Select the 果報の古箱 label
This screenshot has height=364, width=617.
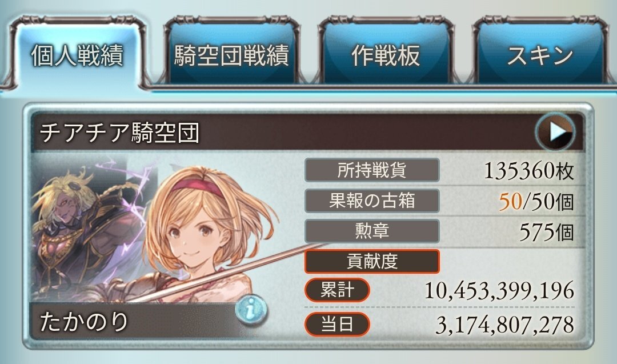tap(372, 201)
